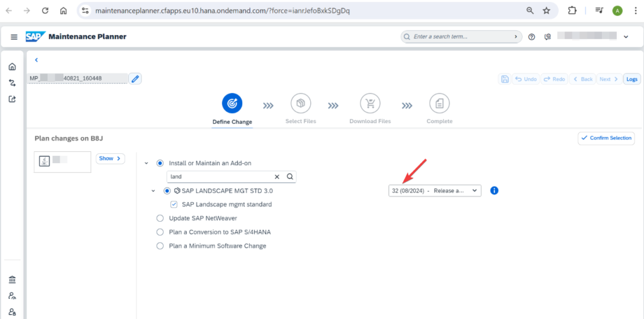Screen dimensions: 644x319
Task: Select Install or Maintain an Add-on
Action: point(160,163)
